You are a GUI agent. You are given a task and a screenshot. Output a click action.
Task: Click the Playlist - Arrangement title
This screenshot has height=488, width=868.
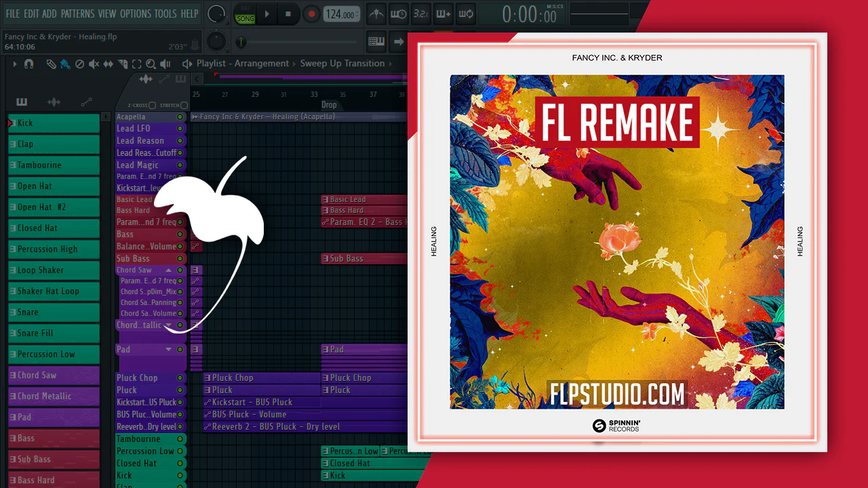click(x=243, y=64)
